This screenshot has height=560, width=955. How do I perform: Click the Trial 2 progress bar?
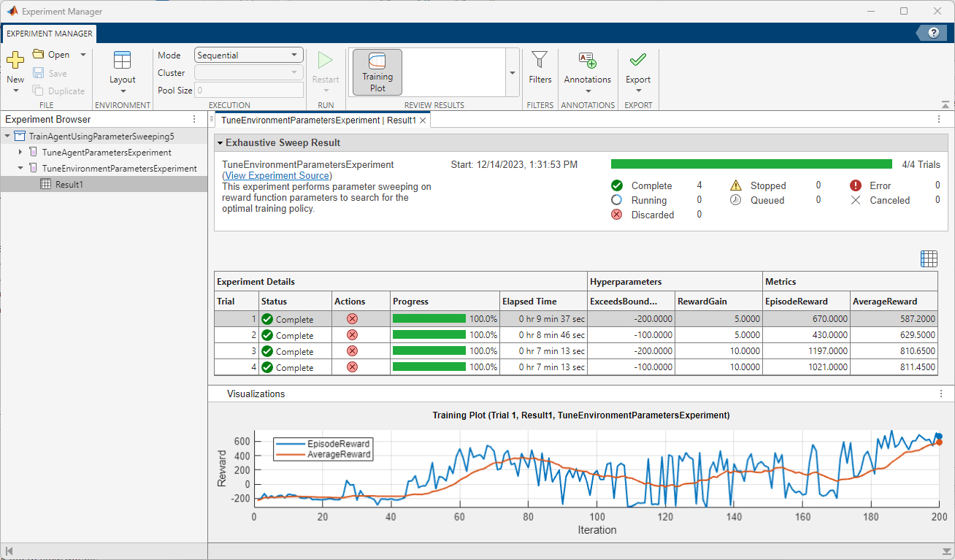pos(429,335)
